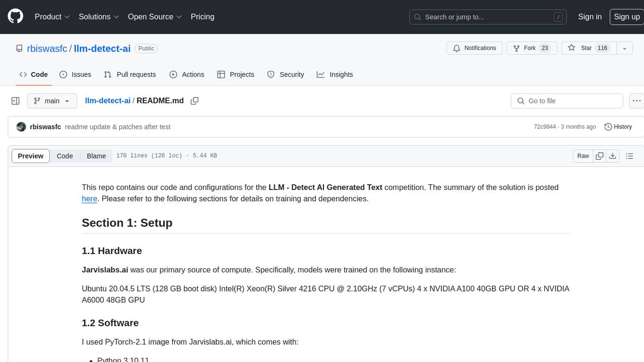Go to llm-detect-ai root in breadcrumb
This screenshot has width=644, height=362.
(107, 100)
